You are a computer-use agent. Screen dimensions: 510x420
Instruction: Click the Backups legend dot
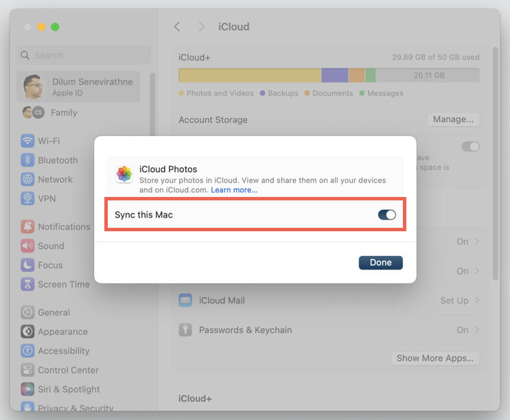pos(262,93)
